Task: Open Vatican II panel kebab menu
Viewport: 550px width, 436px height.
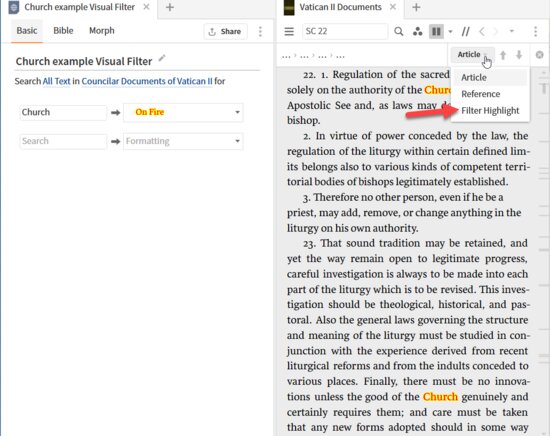Action: pos(535,32)
